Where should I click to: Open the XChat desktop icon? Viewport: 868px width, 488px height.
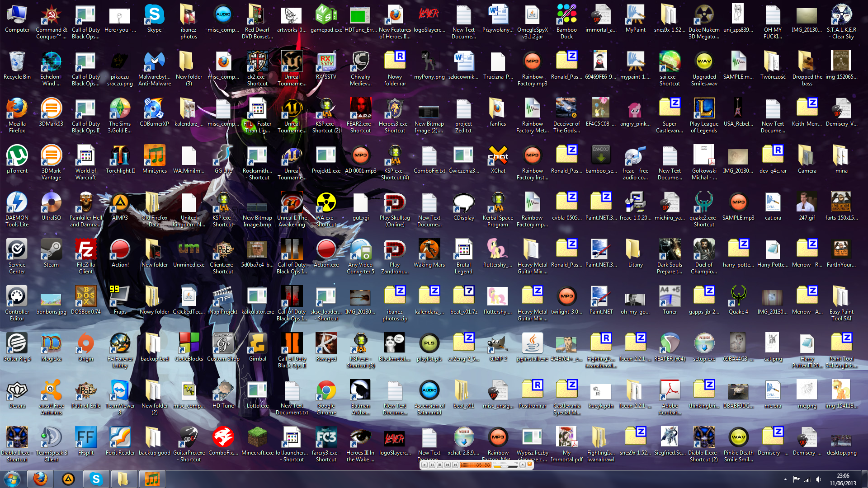pyautogui.click(x=498, y=160)
